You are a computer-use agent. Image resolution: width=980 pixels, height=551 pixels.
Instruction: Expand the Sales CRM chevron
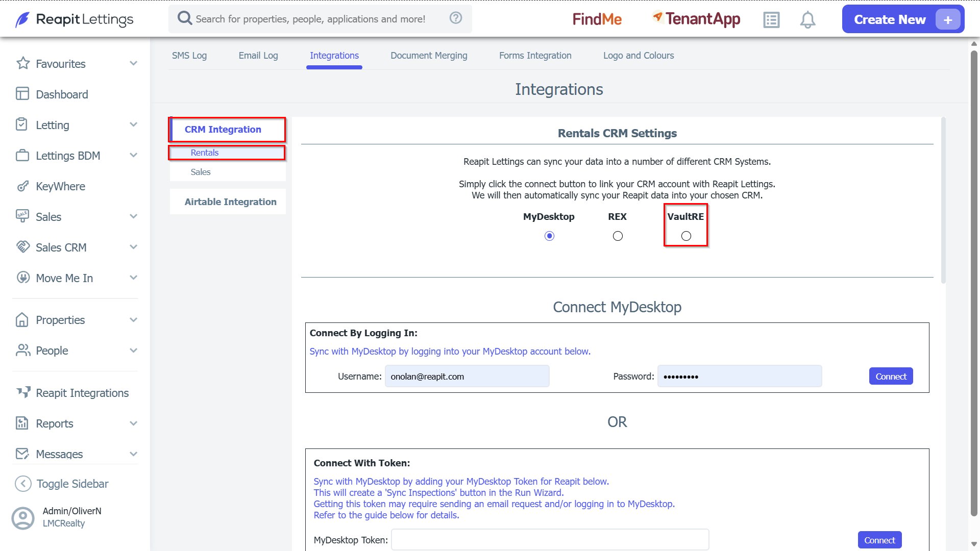point(134,247)
